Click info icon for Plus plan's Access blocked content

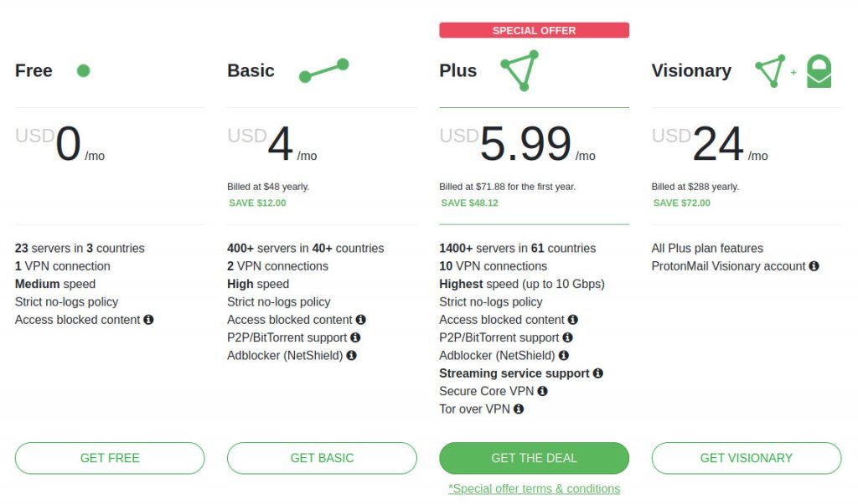point(572,320)
